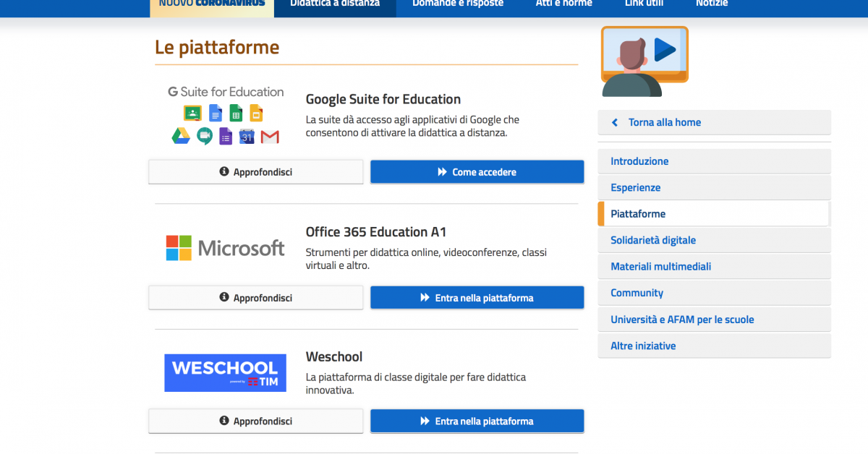This screenshot has height=454, width=868.
Task: Click the video lesson illustration icon
Action: tap(644, 61)
